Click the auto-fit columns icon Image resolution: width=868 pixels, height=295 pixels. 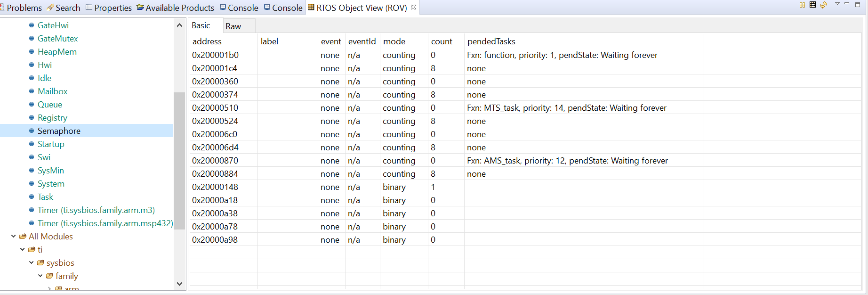point(813,5)
